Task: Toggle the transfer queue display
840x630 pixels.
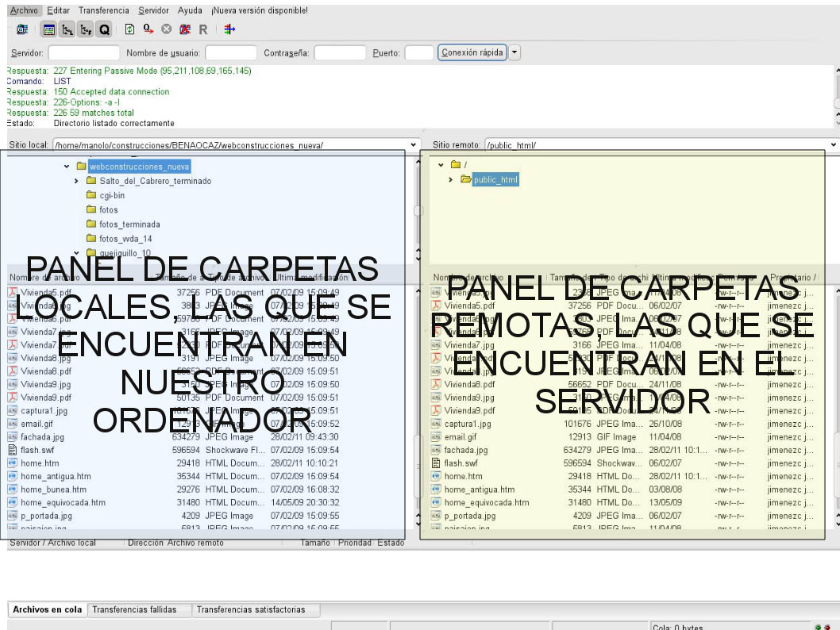Action: pos(104,29)
